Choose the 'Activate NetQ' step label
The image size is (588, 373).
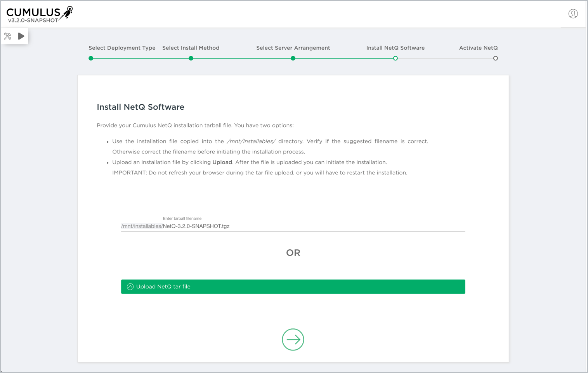[x=478, y=48]
